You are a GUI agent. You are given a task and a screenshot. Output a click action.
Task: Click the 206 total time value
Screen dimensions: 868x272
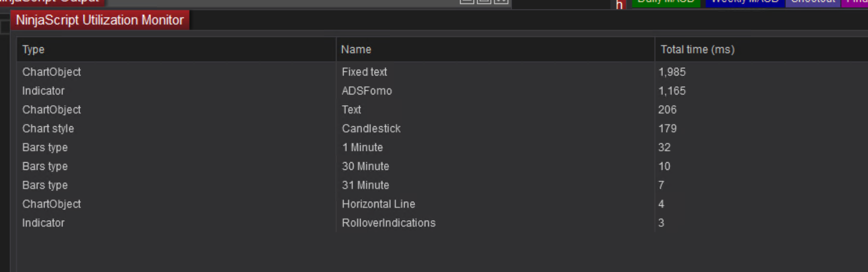click(x=667, y=110)
